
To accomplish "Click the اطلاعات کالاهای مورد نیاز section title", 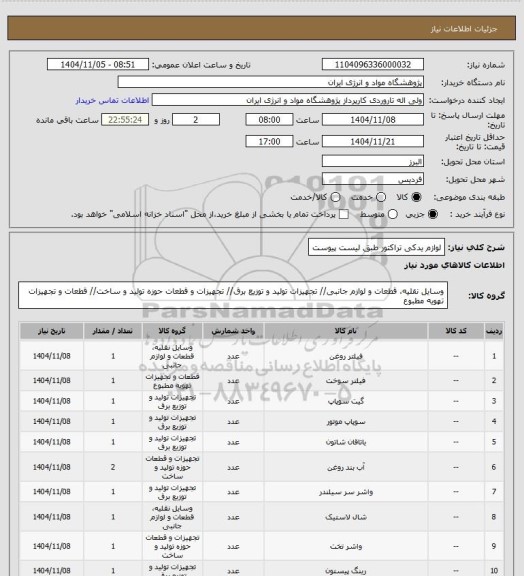I will pyautogui.click(x=454, y=265).
